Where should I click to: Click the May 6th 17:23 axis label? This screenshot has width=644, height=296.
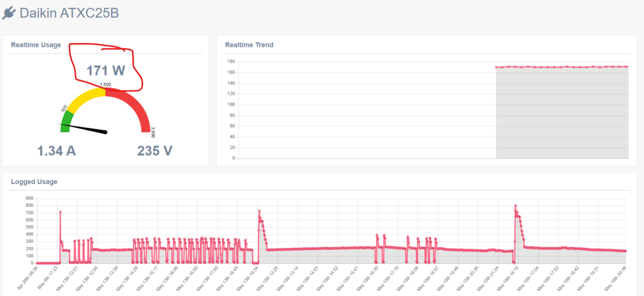click(x=49, y=278)
